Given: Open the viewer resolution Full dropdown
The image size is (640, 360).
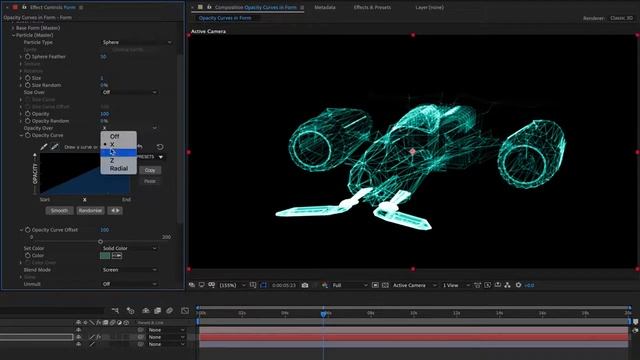Looking at the screenshot, I should (x=350, y=285).
